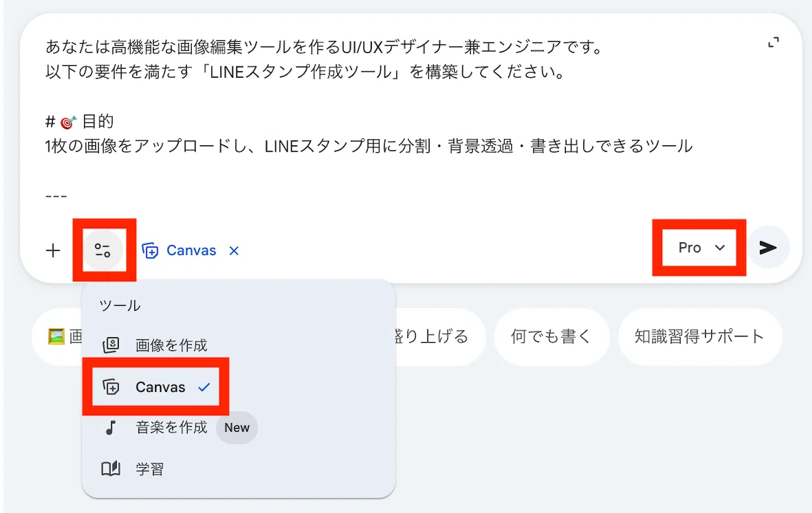812x513 pixels.
Task: Click the Canvas chip icon
Action: (150, 250)
